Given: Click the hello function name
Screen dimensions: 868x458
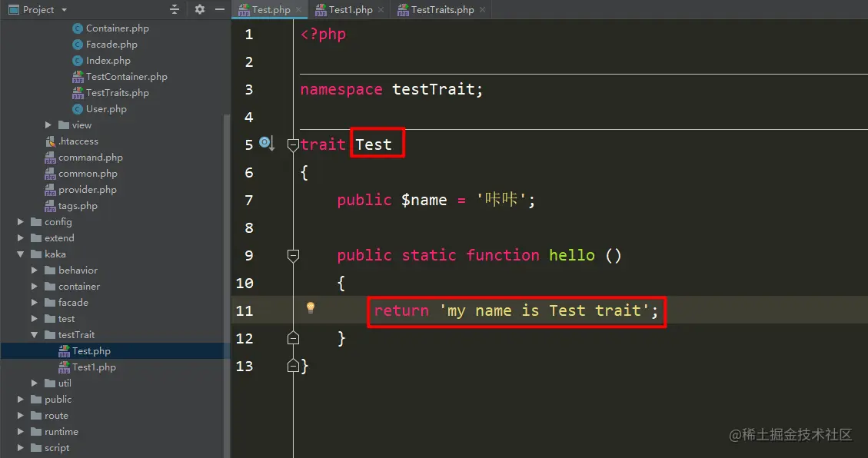Looking at the screenshot, I should coord(572,255).
